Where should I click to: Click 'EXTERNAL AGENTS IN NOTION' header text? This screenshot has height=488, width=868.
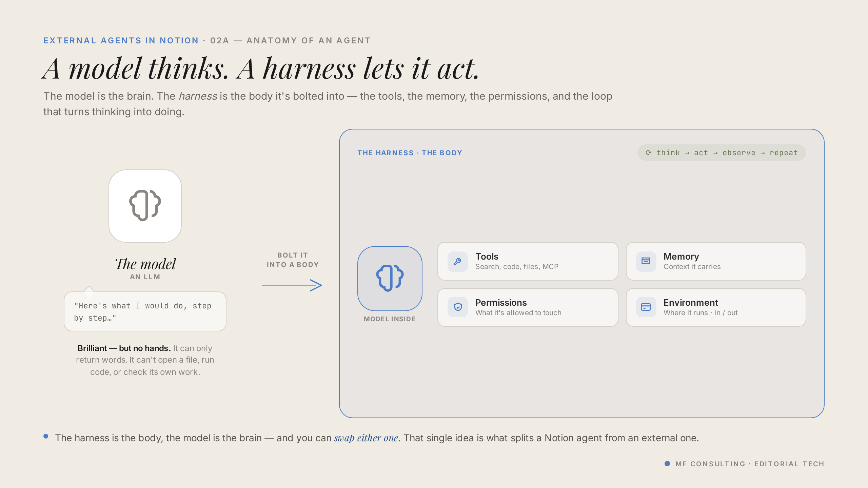(121, 41)
